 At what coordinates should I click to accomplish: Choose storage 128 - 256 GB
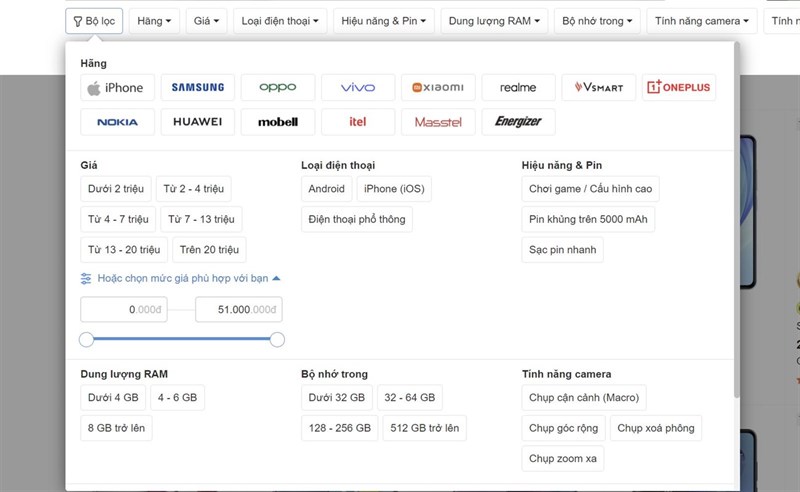click(x=339, y=428)
